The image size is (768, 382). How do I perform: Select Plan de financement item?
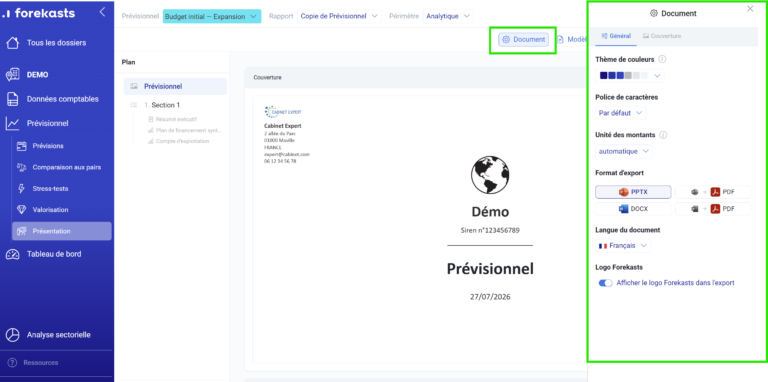point(188,130)
